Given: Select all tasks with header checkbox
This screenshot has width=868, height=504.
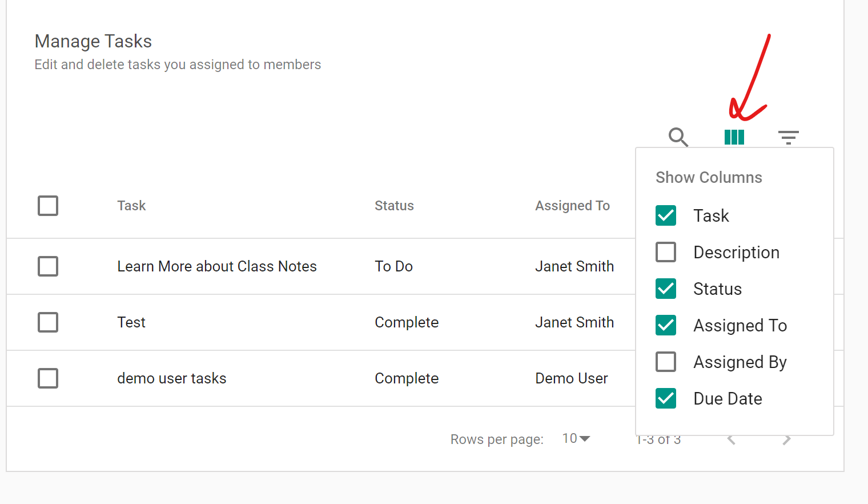Looking at the screenshot, I should tap(48, 206).
